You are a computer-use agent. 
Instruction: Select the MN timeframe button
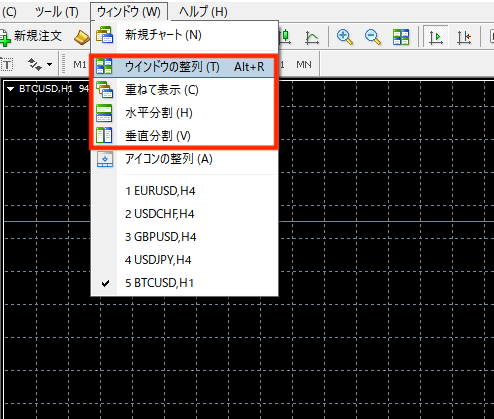pyautogui.click(x=304, y=64)
